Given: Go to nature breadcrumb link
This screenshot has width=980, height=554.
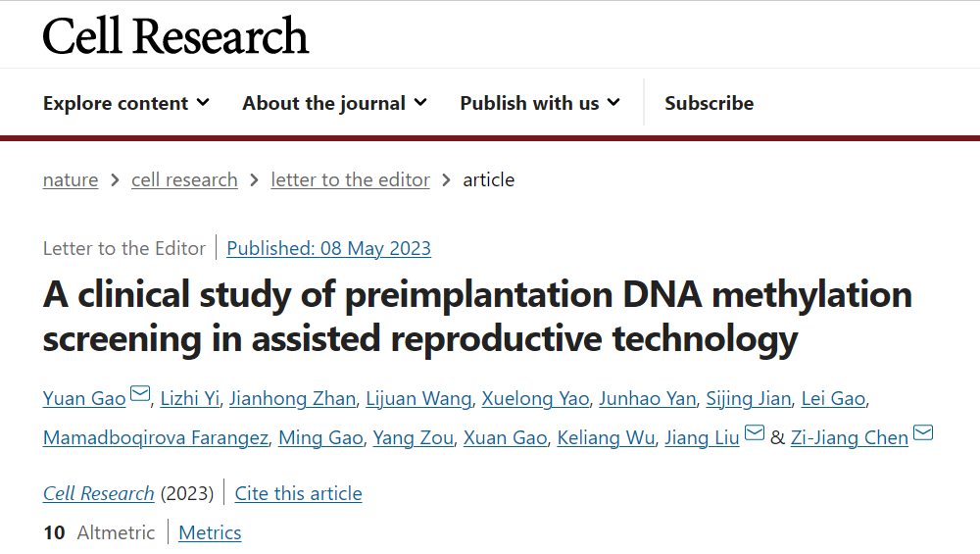Looking at the screenshot, I should coord(71,179).
